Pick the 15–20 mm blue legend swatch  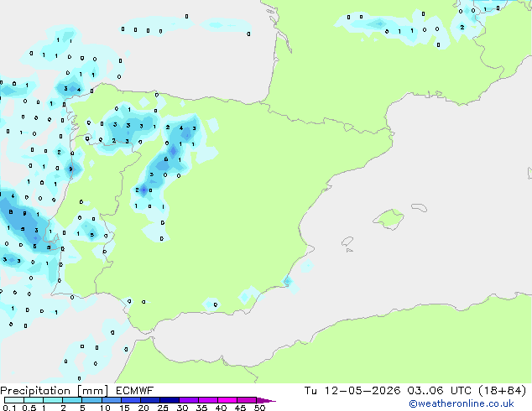pos(130,400)
